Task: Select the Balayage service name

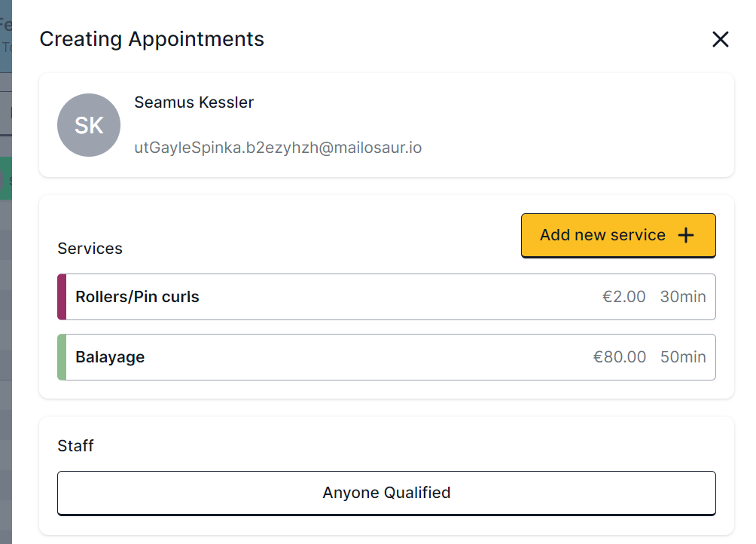Action: (110, 357)
